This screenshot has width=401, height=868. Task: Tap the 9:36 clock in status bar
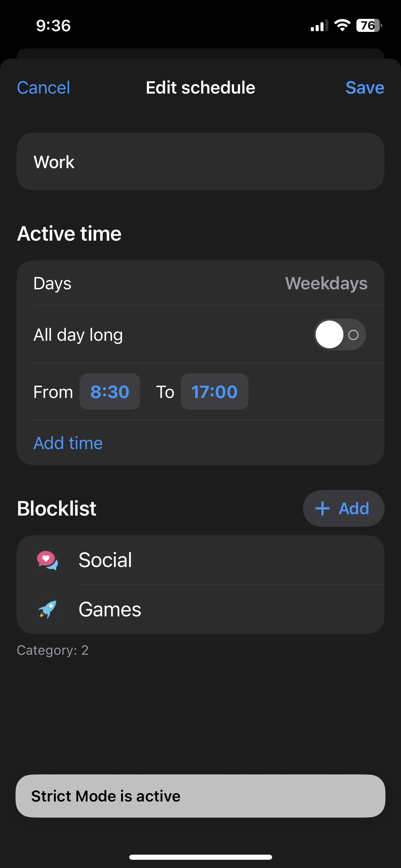click(x=53, y=26)
